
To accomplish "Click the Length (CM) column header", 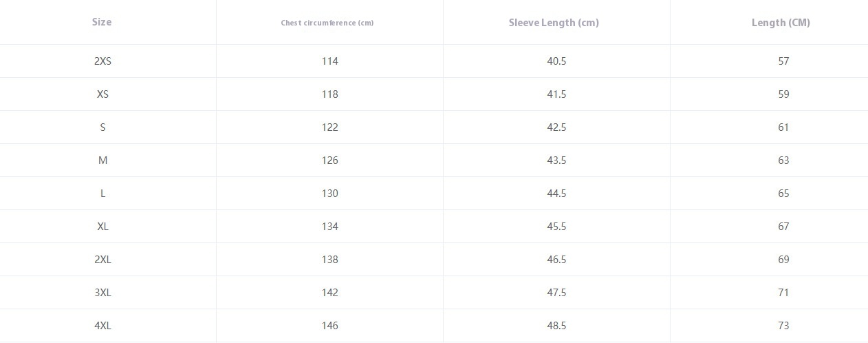I will point(781,23).
